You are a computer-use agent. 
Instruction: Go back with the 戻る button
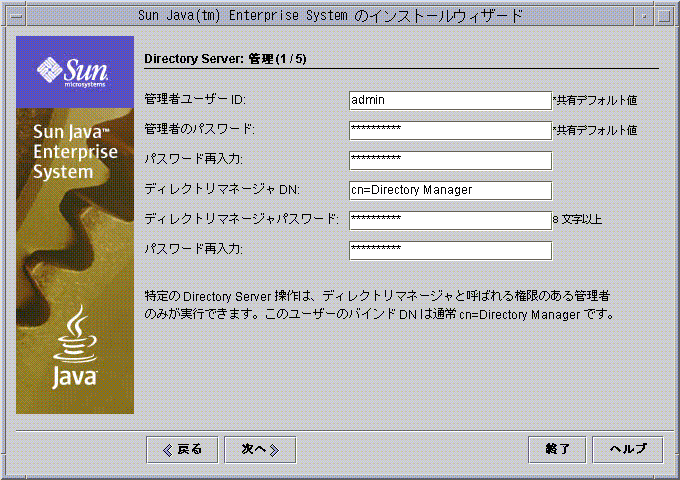(x=182, y=450)
